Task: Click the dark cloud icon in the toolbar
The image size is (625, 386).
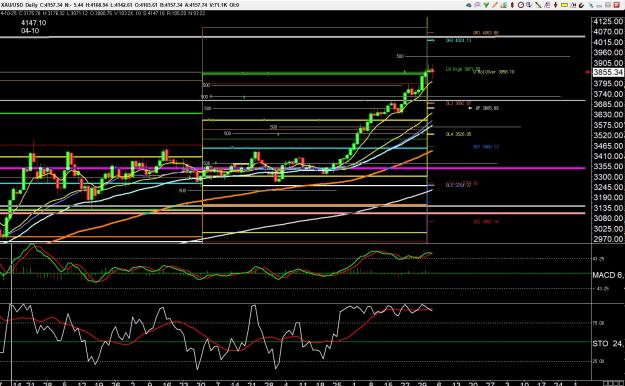Action: [x=469, y=5]
